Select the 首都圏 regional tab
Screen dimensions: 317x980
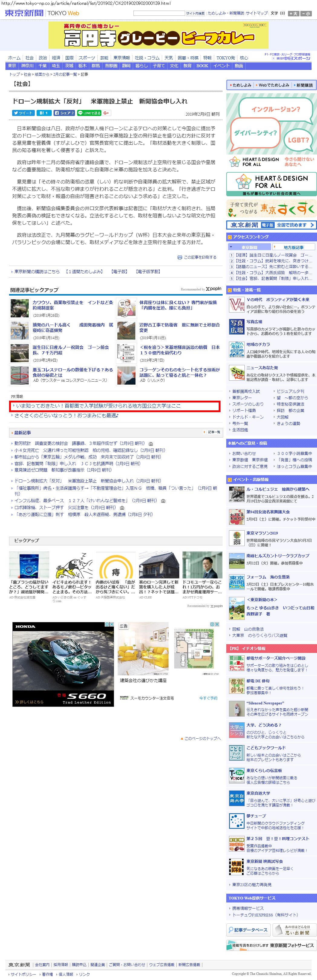click(111, 66)
